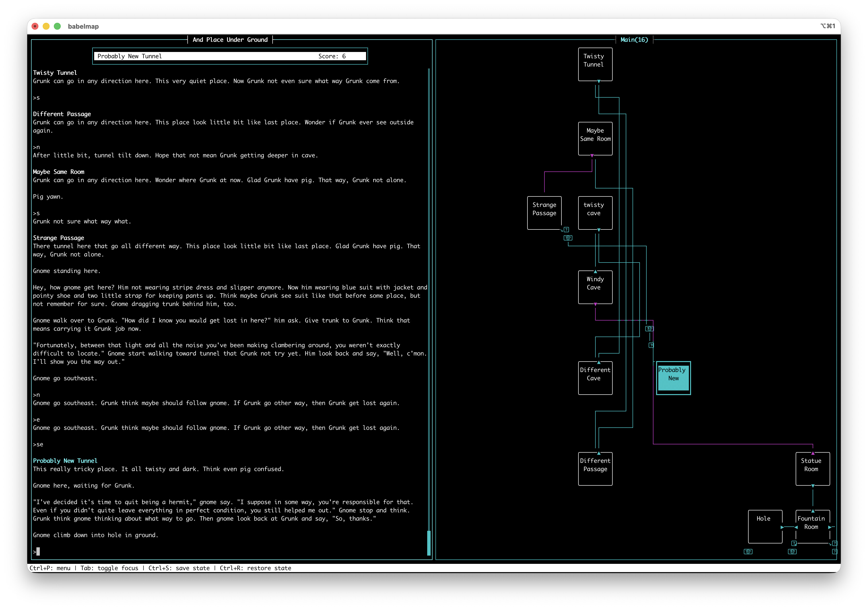Click the magenta exit arrow under Maybe Same Room
This screenshot has width=868, height=609.
(x=592, y=155)
